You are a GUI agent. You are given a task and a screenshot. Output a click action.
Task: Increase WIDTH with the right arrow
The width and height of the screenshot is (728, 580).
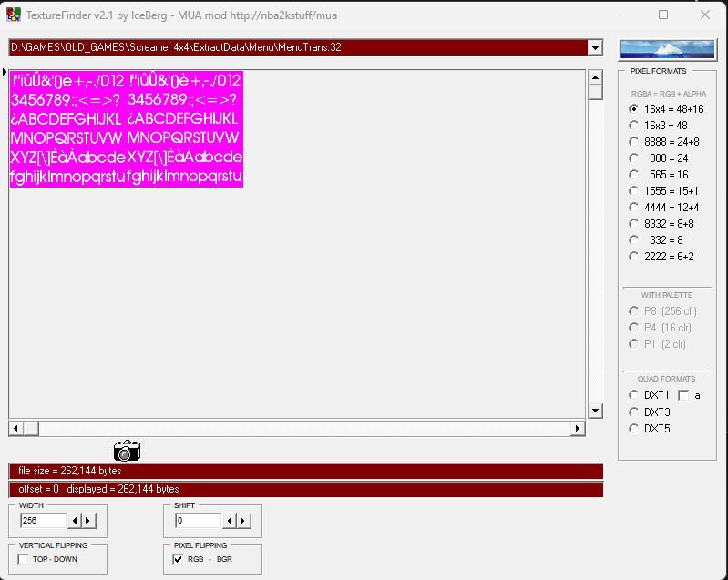(x=88, y=521)
